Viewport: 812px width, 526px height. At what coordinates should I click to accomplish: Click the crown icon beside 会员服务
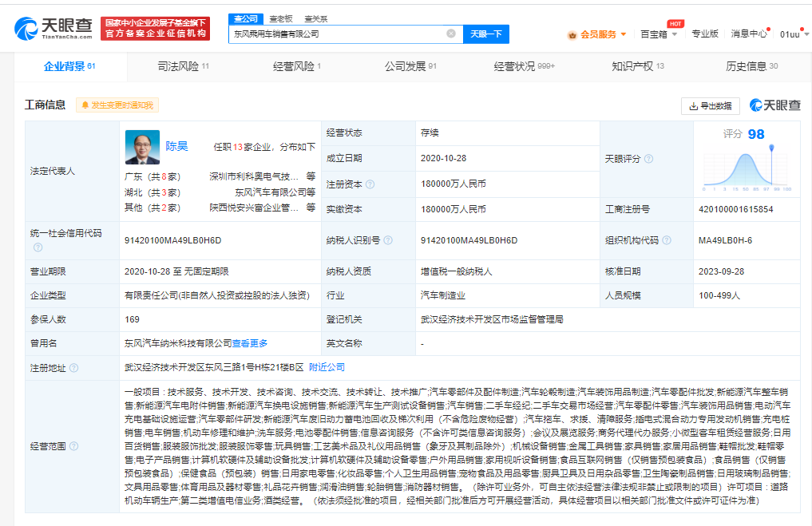572,34
